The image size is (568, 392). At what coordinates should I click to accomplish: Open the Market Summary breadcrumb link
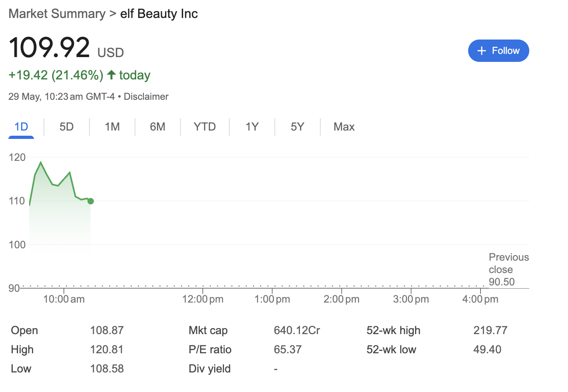(x=57, y=14)
